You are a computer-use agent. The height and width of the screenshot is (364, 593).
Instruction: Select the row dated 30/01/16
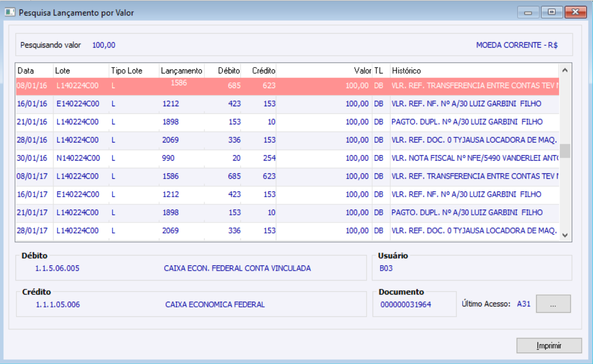[x=288, y=158]
